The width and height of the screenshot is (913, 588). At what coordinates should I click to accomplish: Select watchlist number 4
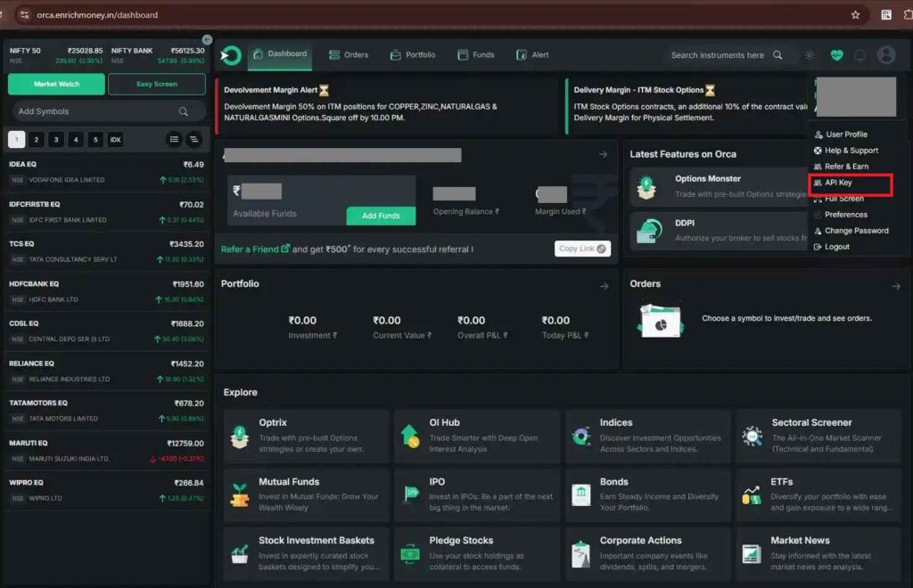click(x=76, y=140)
